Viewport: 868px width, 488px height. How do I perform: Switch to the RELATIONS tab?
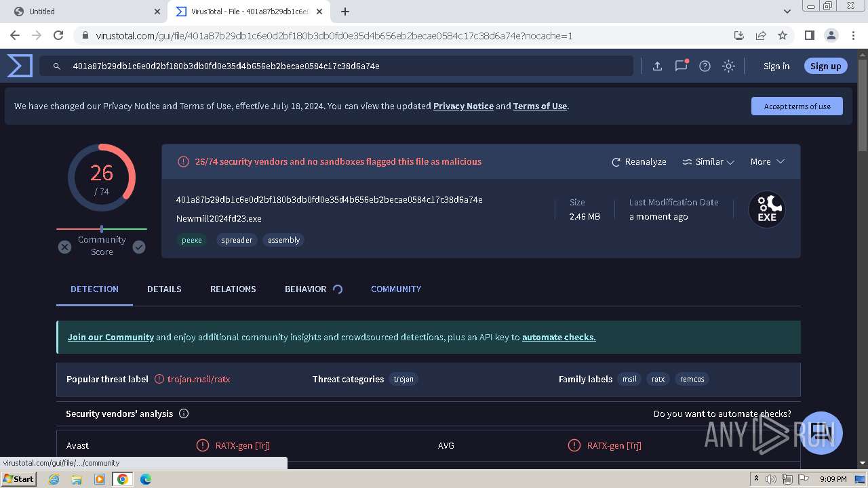click(233, 289)
